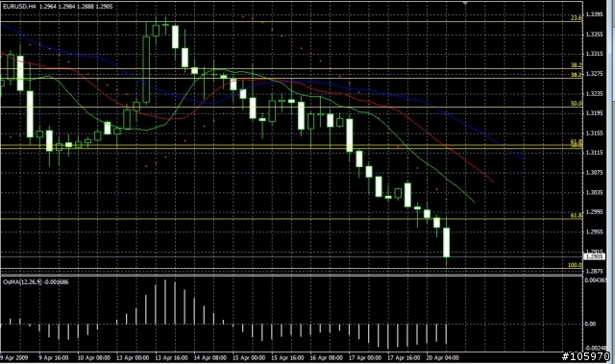The image size is (615, 364).
Task: Click the 20 Apr 04:00 time label
Action: [442, 357]
